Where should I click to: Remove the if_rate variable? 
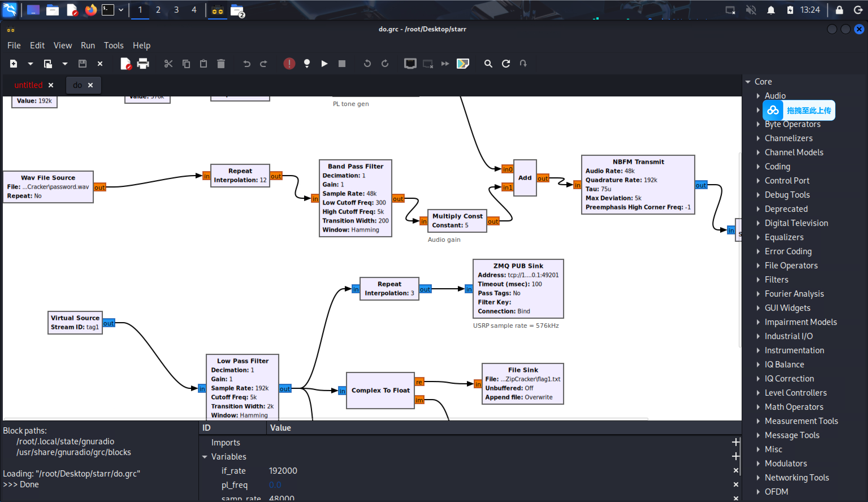(736, 471)
